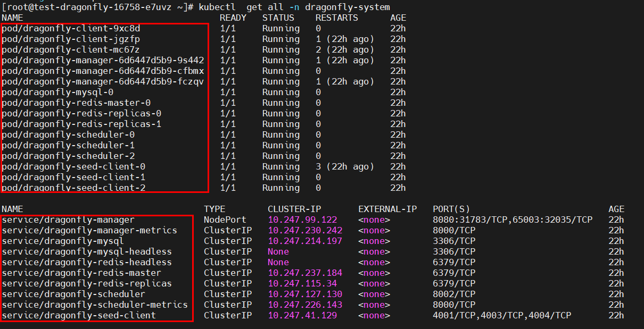The image size is (644, 329).
Task: Click Running status of dragonfly-mysql-0
Action: click(x=281, y=92)
